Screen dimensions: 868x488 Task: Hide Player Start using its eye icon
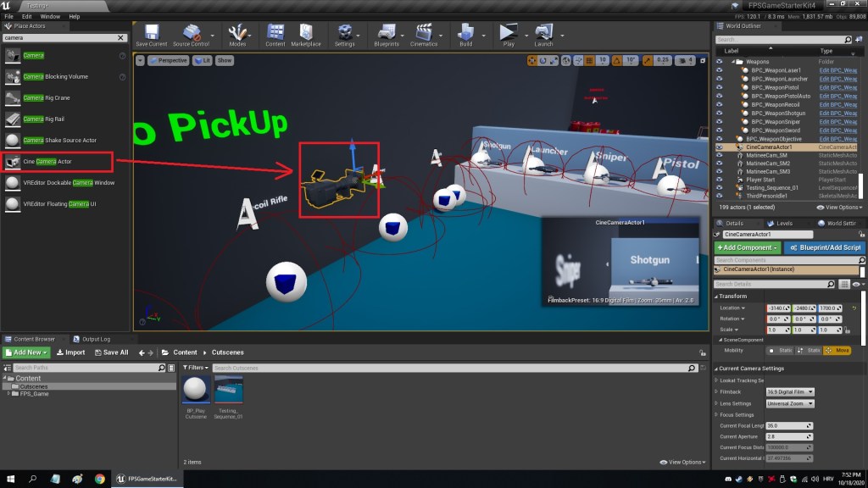720,179
